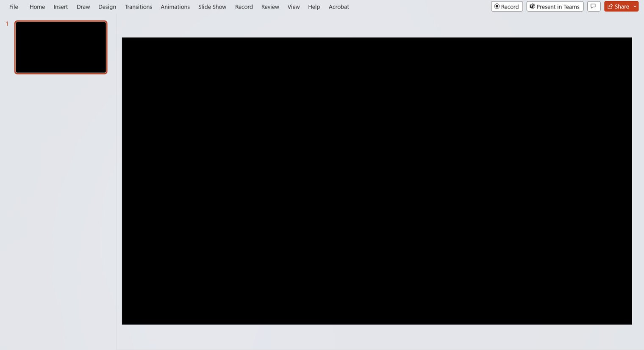Switch to the View tab
This screenshot has width=644, height=350.
tap(294, 7)
